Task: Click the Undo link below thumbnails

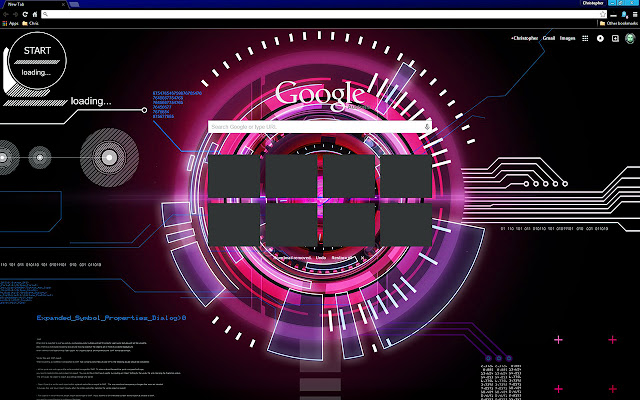Action: click(321, 257)
